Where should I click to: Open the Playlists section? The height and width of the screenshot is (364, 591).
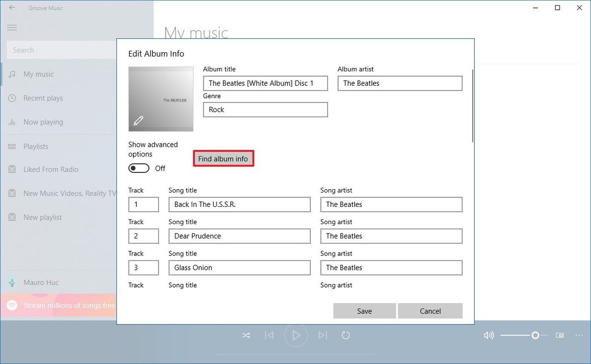click(11, 146)
